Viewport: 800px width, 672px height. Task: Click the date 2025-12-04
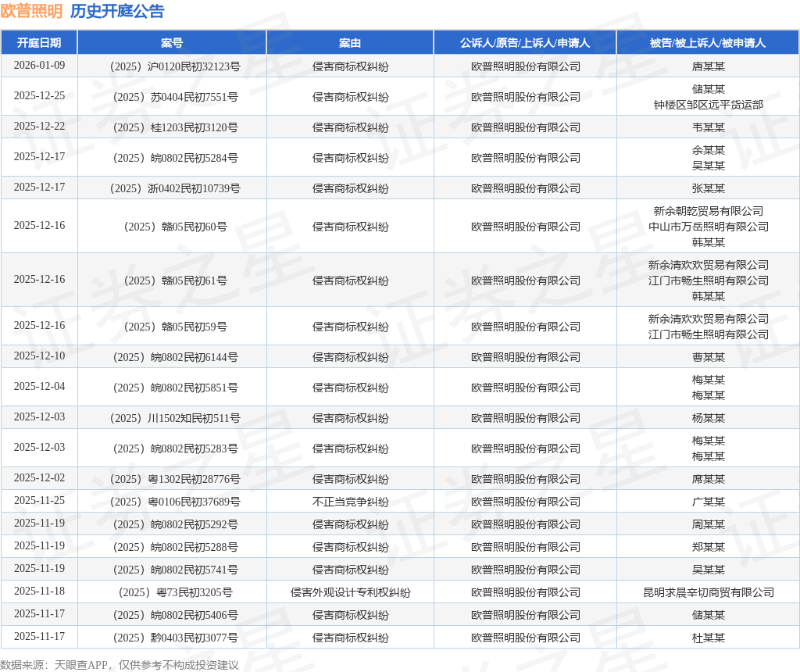pyautogui.click(x=39, y=387)
